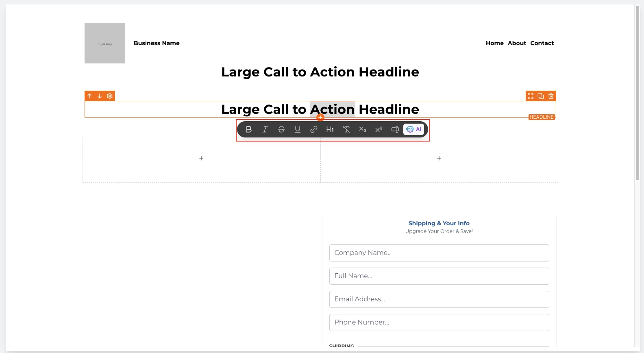The image size is (644, 353).
Task: Open the AI writing assistant
Action: point(414,129)
